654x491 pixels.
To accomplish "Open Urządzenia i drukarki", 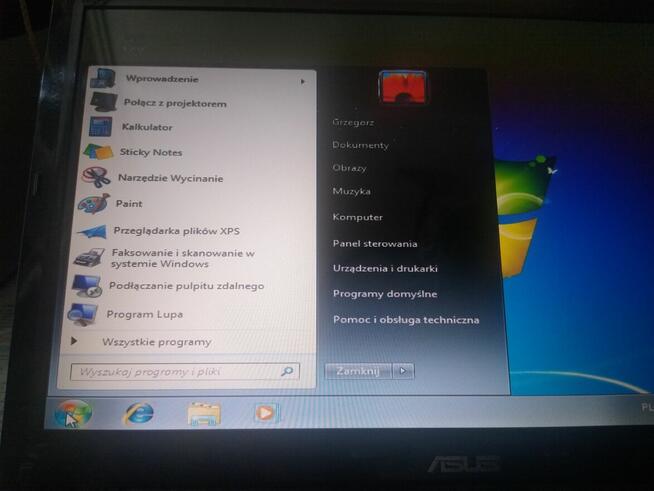I will pos(385,269).
